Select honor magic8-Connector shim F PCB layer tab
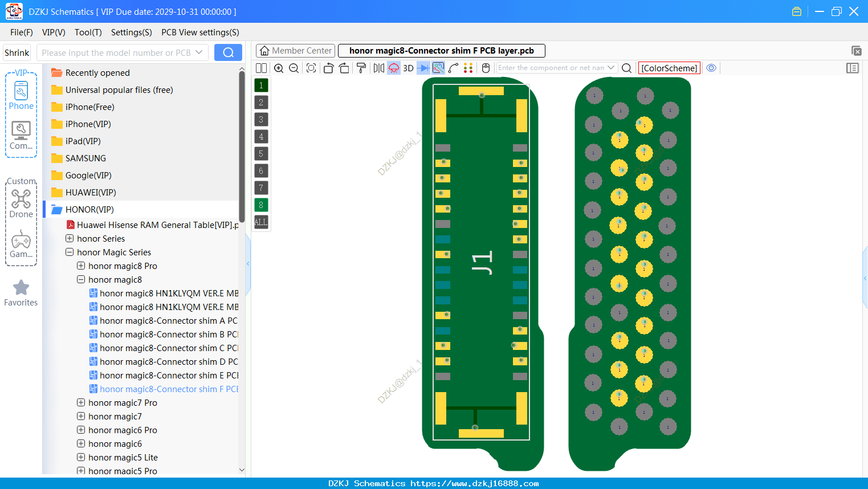Viewport: 868px width, 489px height. (442, 51)
